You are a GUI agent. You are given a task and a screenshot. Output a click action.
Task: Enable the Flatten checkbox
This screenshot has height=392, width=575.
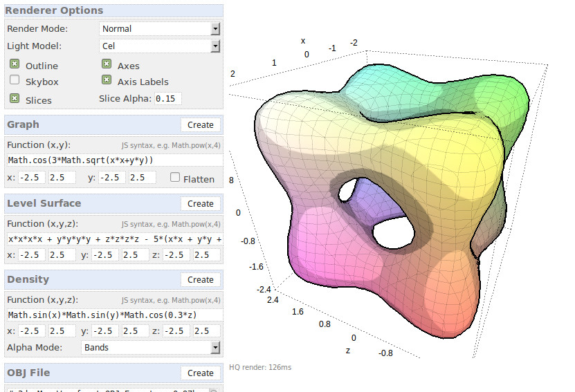pos(175,178)
